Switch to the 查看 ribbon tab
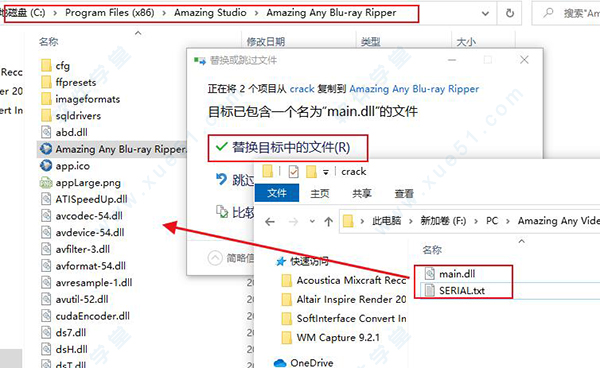 click(404, 193)
